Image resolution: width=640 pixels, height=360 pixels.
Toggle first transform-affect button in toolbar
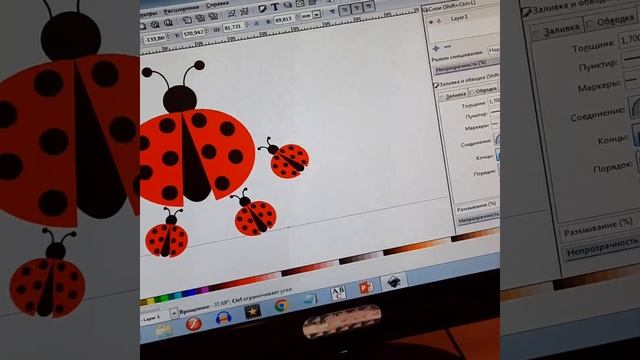pyautogui.click(x=344, y=10)
